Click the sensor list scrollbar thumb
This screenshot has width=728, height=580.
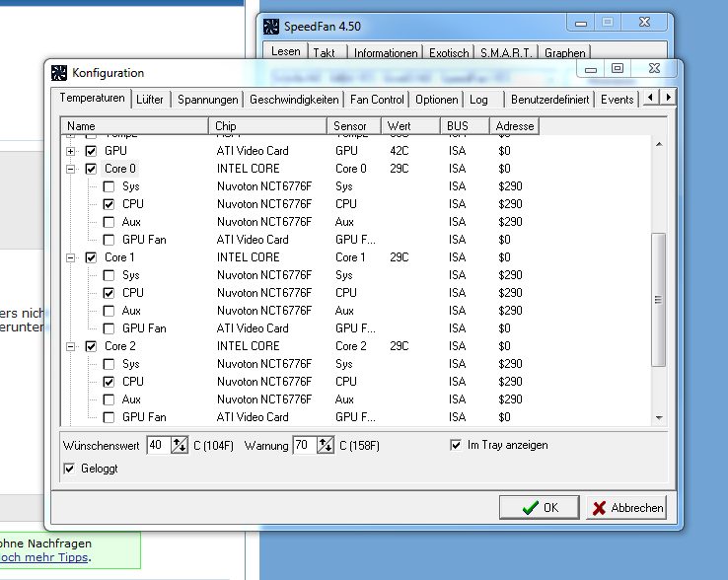(658, 300)
